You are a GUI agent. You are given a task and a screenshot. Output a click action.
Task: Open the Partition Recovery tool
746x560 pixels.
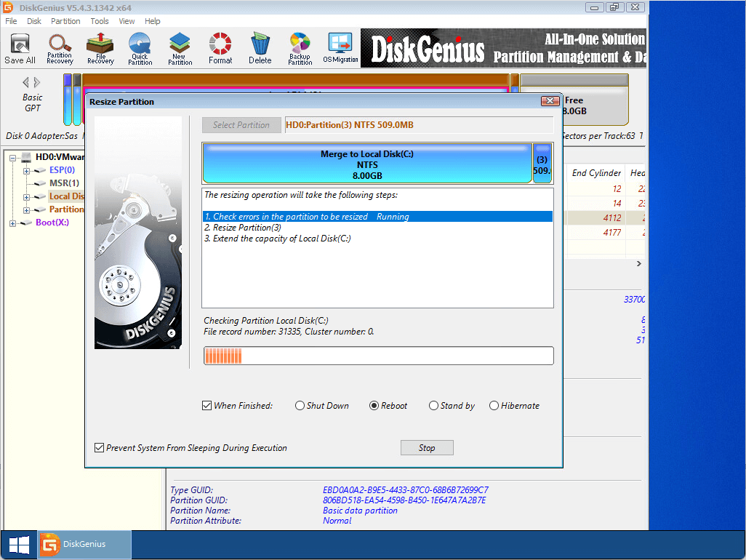pos(60,49)
